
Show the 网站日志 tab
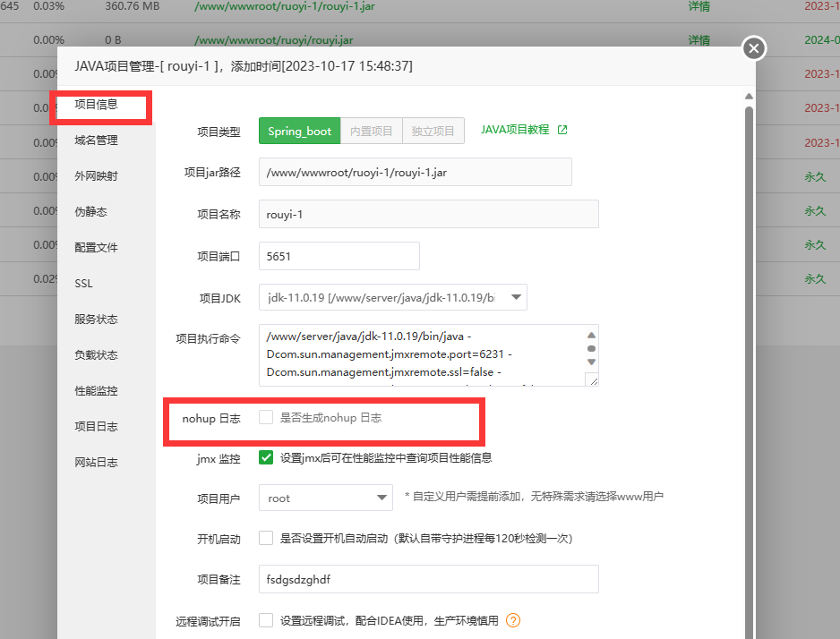click(96, 463)
